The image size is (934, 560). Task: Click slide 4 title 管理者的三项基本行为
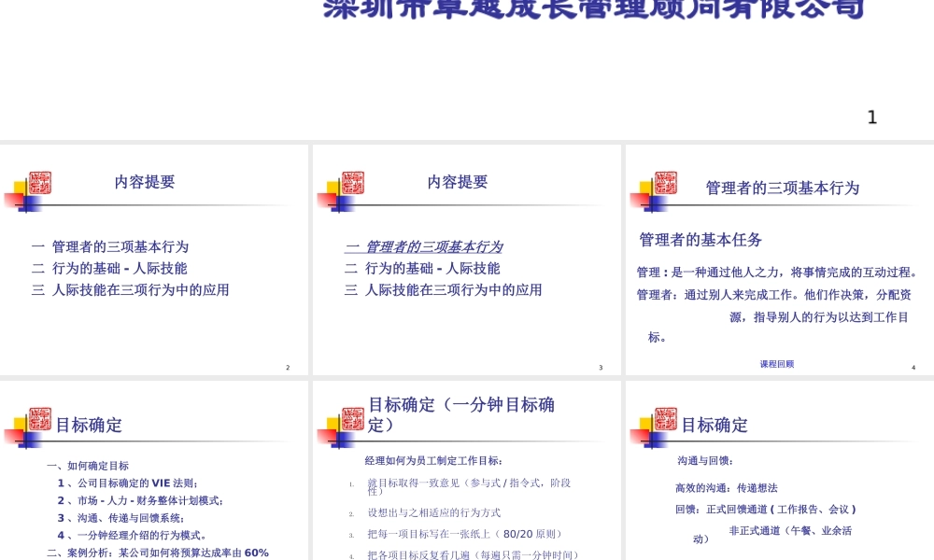[x=782, y=188]
